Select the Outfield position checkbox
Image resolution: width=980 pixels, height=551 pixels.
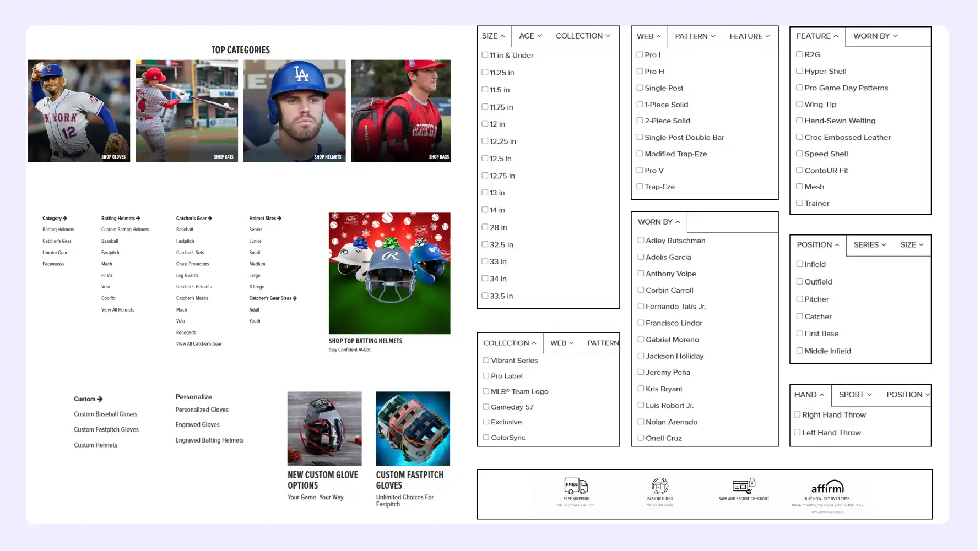(799, 281)
